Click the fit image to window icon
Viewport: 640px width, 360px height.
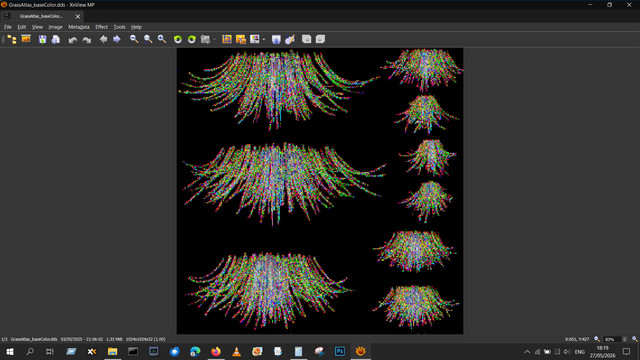(227, 39)
